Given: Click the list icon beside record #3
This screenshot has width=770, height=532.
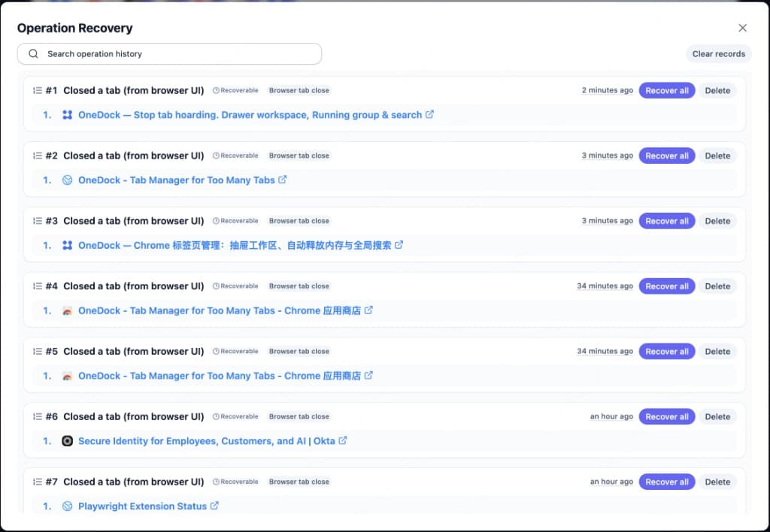Looking at the screenshot, I should [x=38, y=221].
